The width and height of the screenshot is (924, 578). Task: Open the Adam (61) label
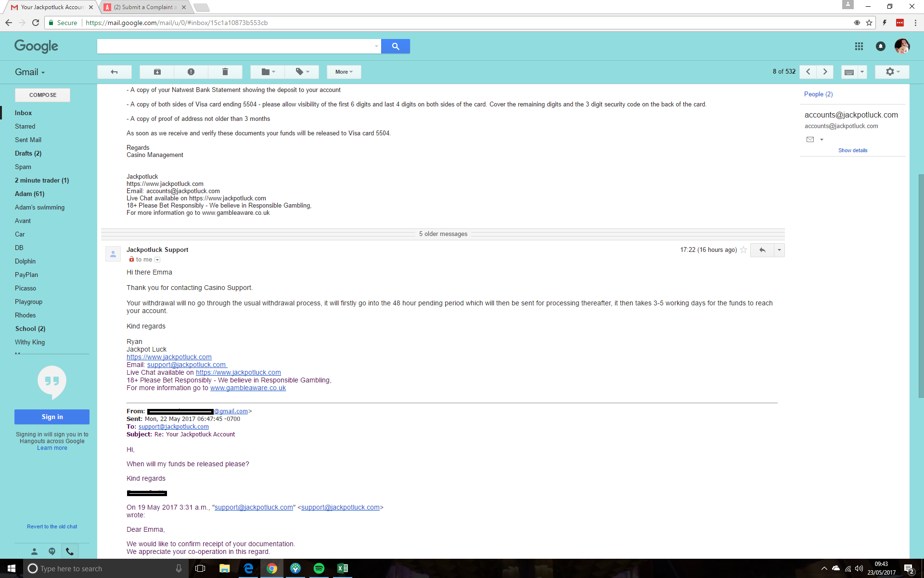[29, 194]
